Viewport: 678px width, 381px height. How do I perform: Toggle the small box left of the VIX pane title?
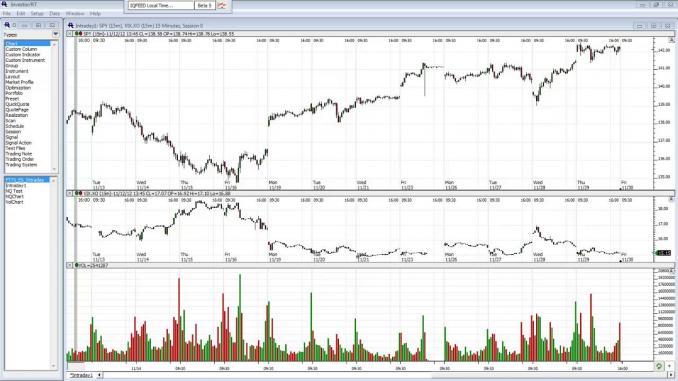point(70,193)
